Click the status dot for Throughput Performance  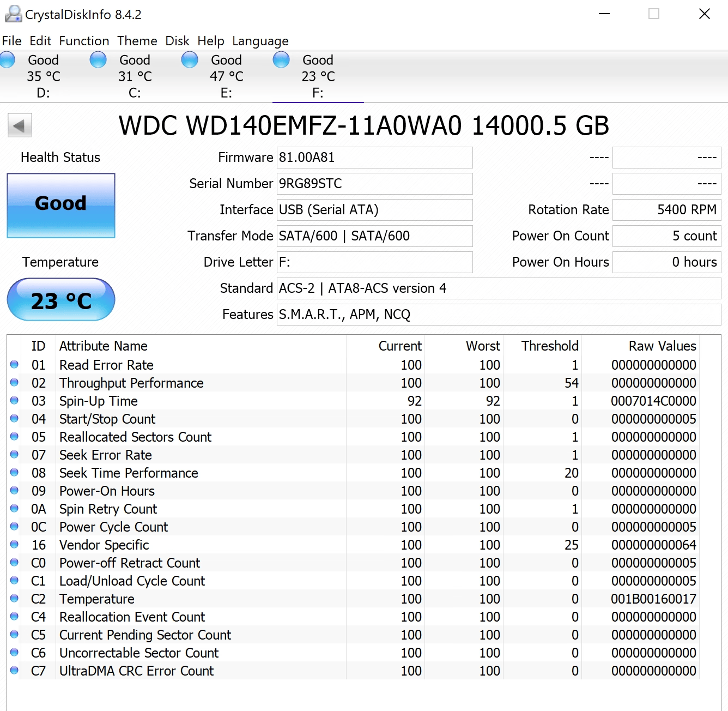pyautogui.click(x=14, y=382)
